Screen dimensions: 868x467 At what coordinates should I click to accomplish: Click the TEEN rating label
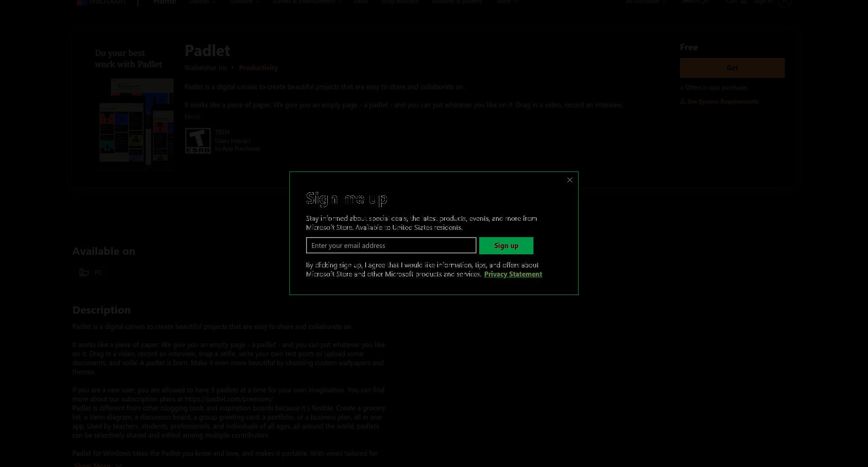click(222, 132)
